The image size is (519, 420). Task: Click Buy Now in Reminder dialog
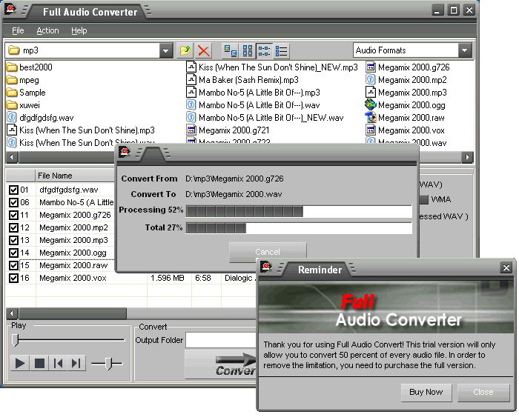(426, 392)
